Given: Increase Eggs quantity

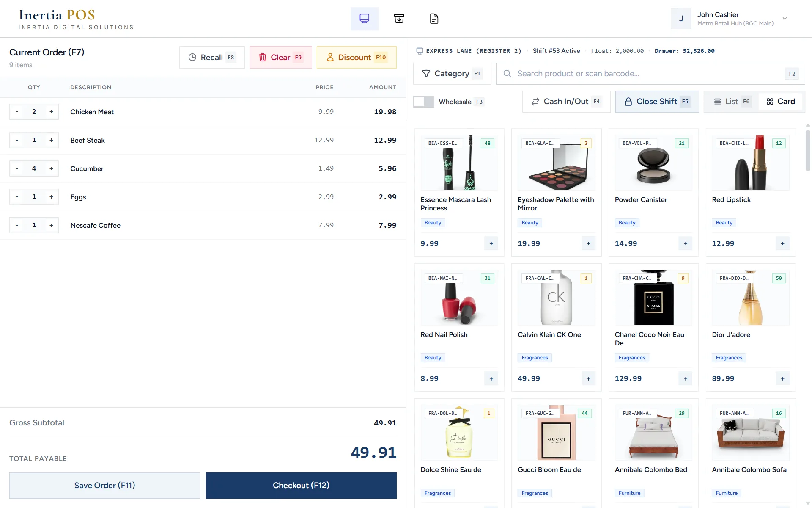Looking at the screenshot, I should coord(51,197).
